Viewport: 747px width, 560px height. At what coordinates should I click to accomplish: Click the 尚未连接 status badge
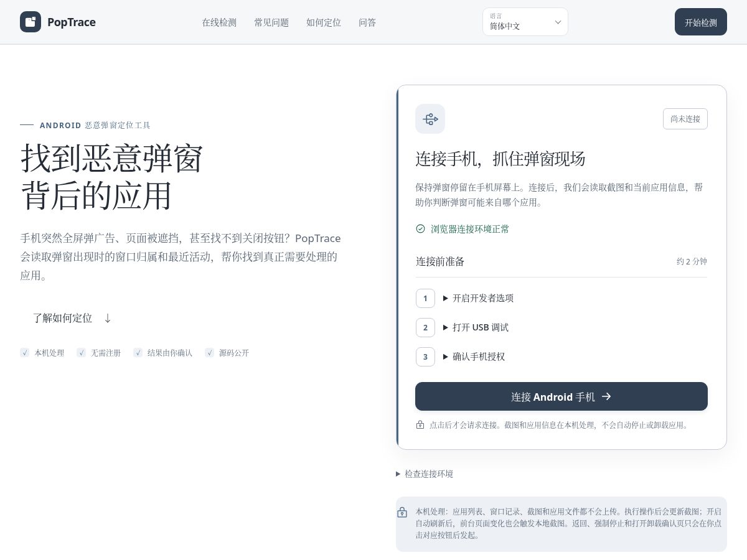[x=685, y=119]
